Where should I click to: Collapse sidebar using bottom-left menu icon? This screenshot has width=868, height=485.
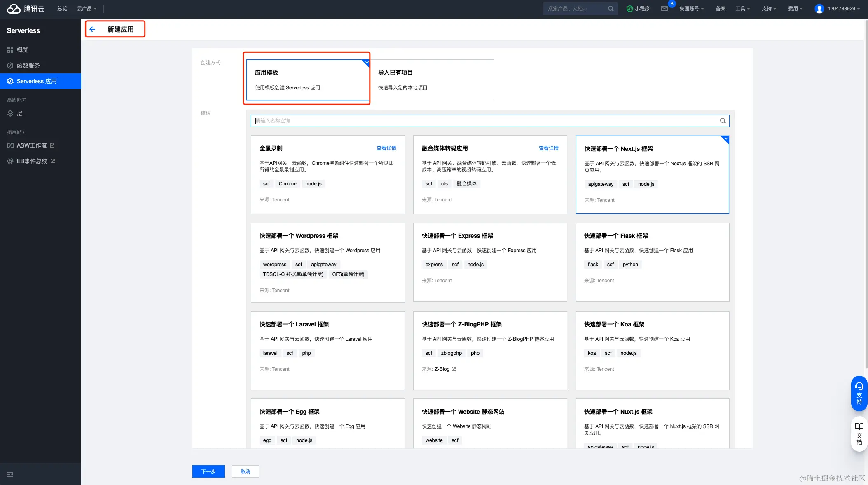pyautogui.click(x=10, y=474)
